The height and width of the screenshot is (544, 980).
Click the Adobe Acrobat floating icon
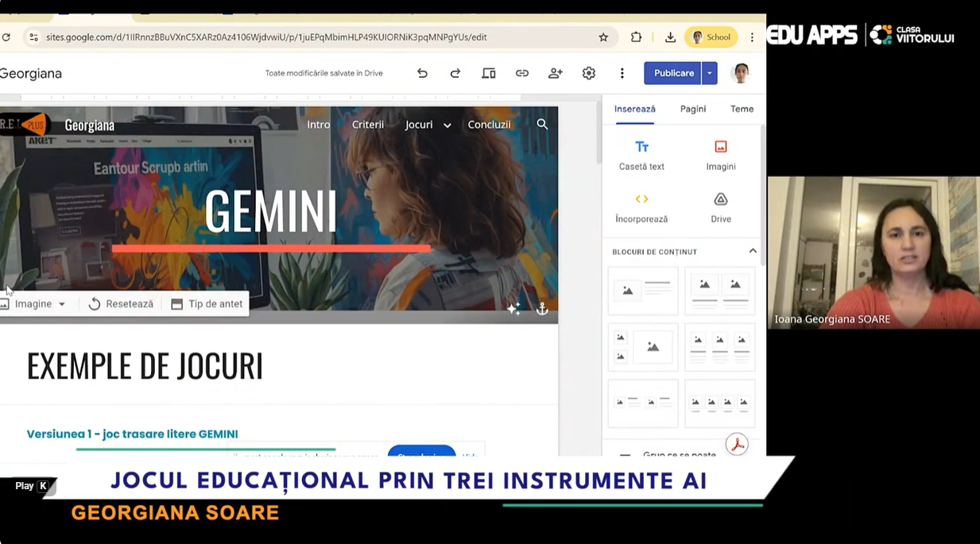[738, 445]
